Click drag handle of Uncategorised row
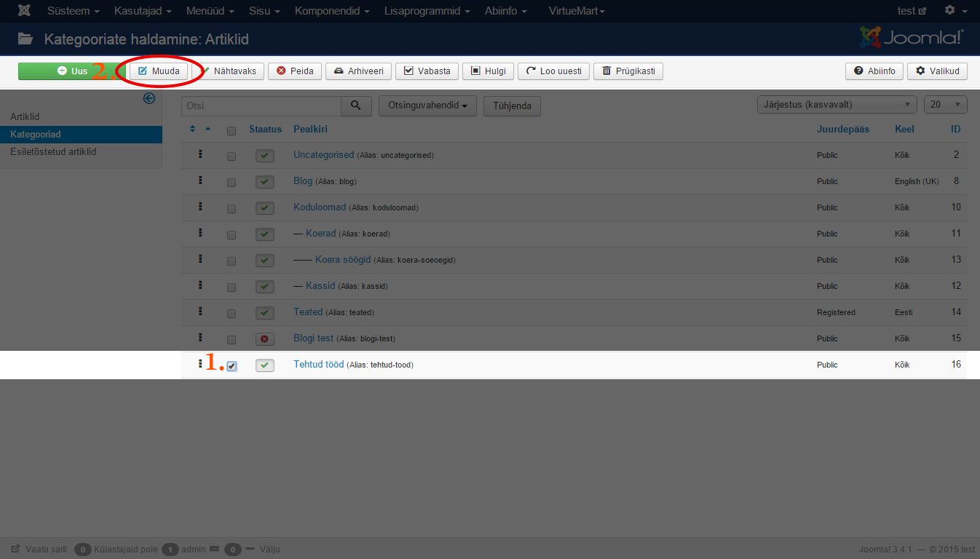The image size is (980, 559). click(x=200, y=154)
